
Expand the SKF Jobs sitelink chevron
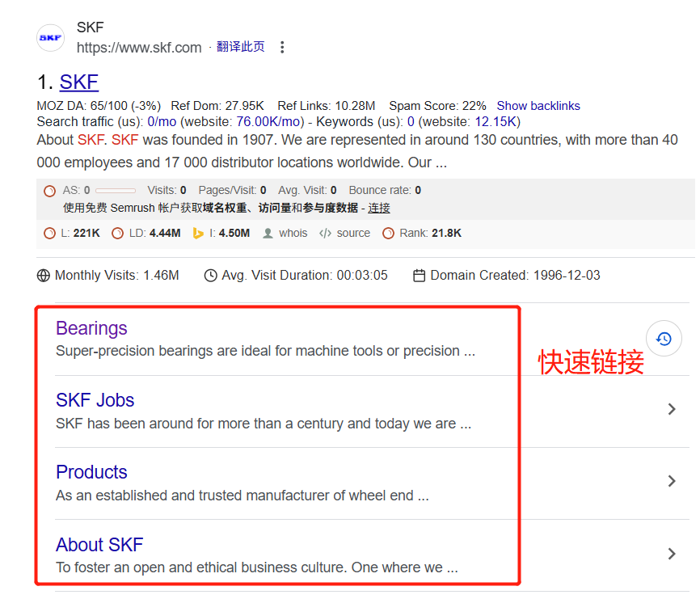click(672, 409)
